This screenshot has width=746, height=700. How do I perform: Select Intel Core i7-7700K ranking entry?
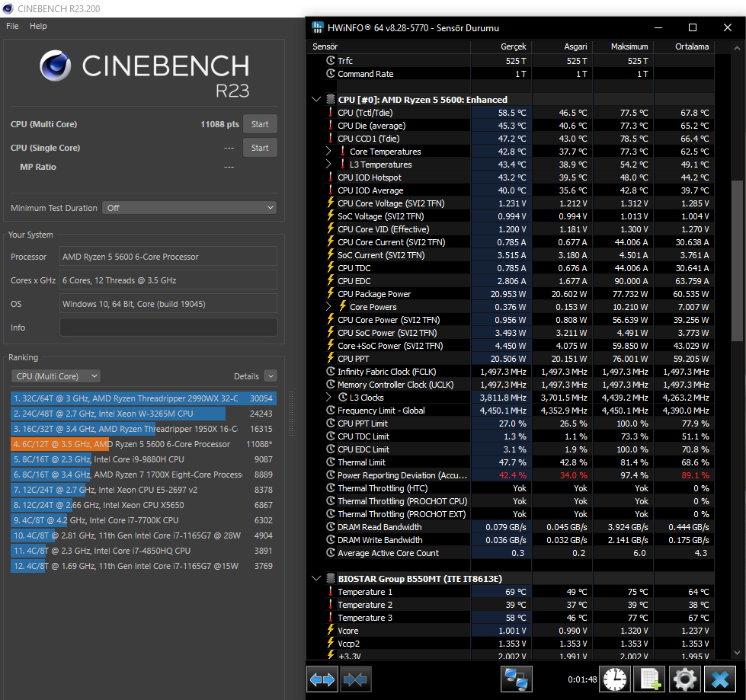(x=143, y=520)
